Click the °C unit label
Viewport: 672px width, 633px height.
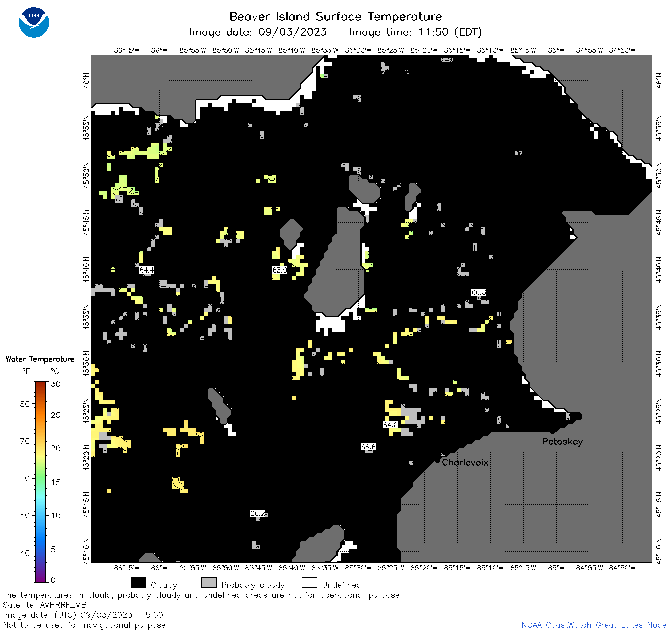[x=55, y=371]
